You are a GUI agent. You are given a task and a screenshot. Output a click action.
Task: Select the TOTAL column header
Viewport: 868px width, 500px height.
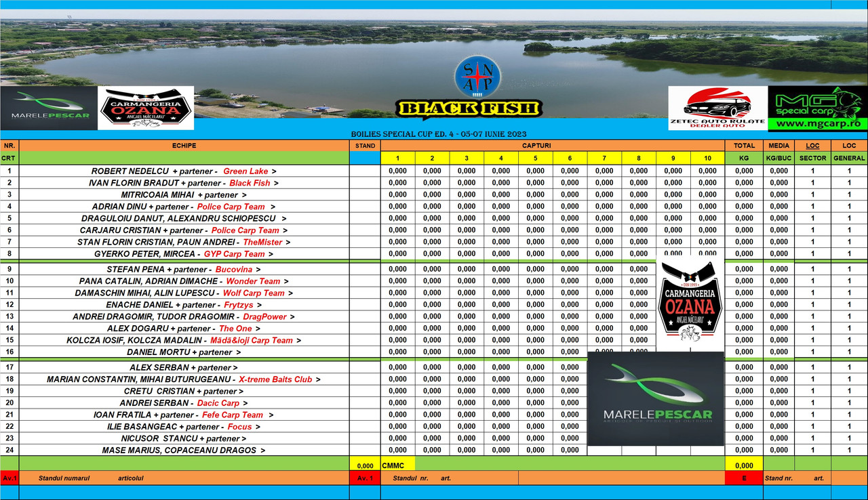pyautogui.click(x=744, y=146)
